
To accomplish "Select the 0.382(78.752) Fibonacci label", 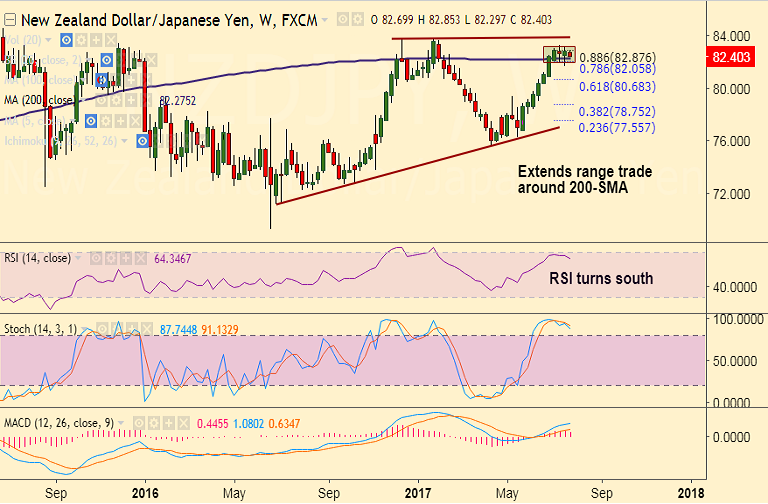I will (x=617, y=112).
